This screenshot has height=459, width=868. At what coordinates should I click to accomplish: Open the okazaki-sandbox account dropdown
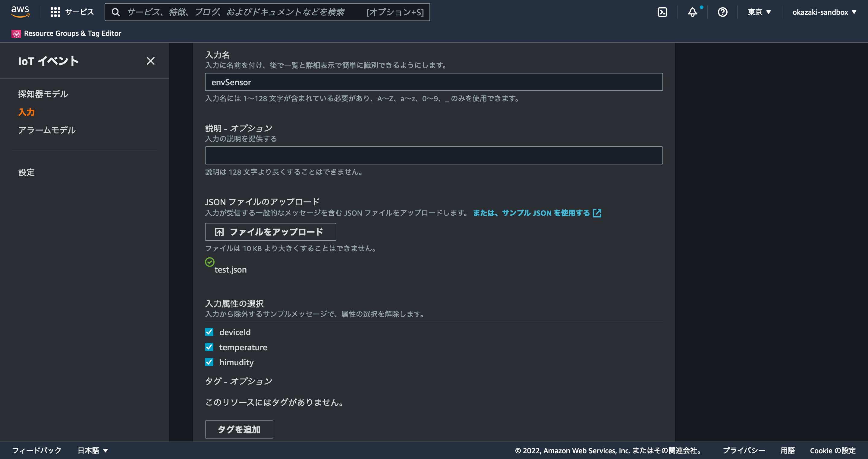point(824,12)
